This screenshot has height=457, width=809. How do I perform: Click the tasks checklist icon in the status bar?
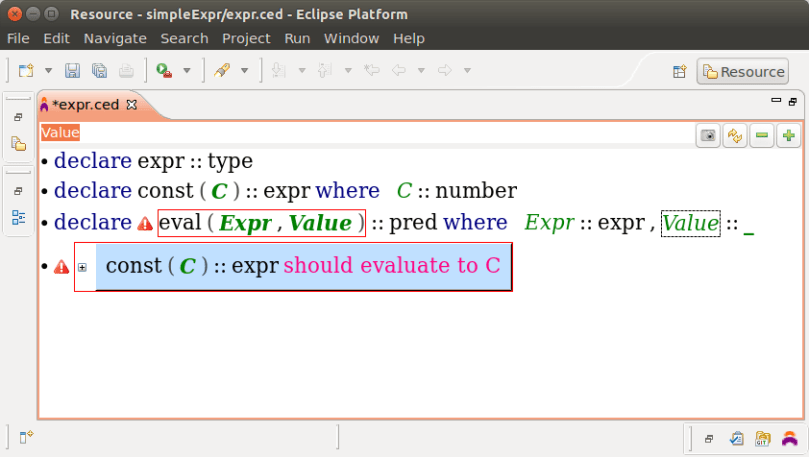pos(737,438)
